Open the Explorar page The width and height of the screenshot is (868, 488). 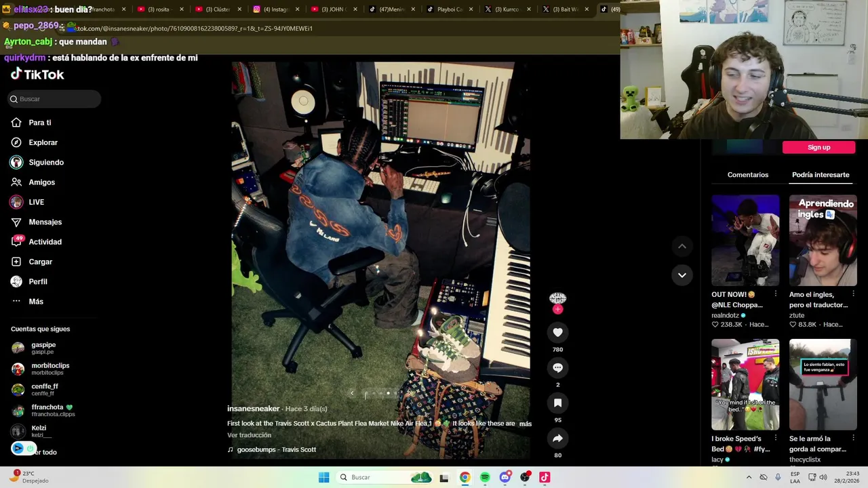tap(43, 142)
